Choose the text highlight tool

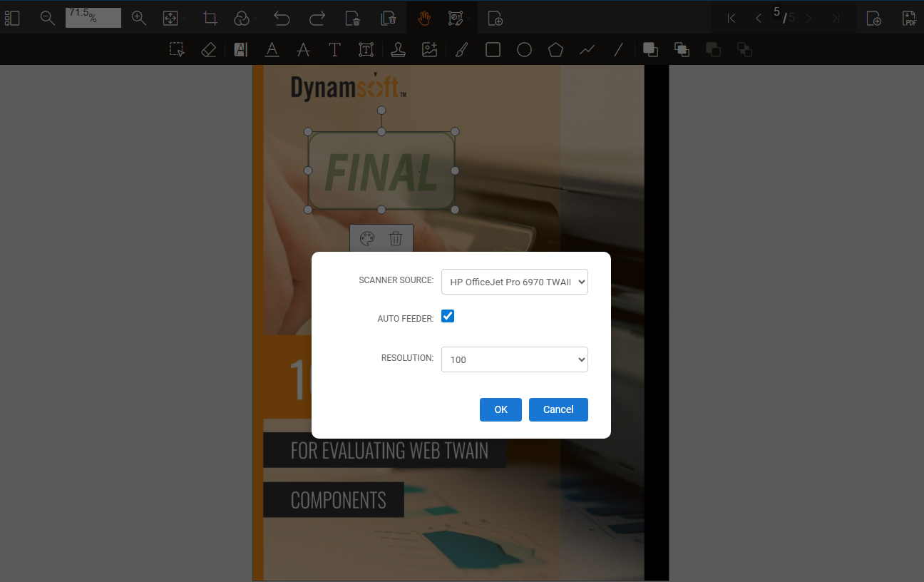pos(240,49)
